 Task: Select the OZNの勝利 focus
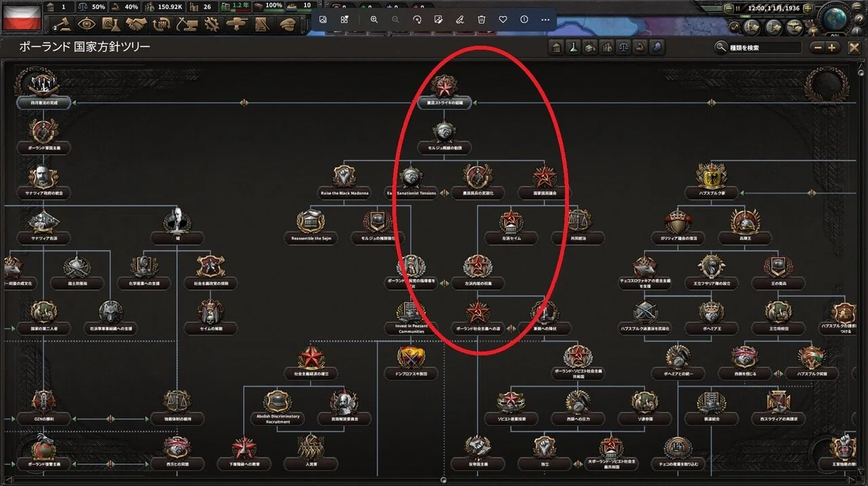44,407
